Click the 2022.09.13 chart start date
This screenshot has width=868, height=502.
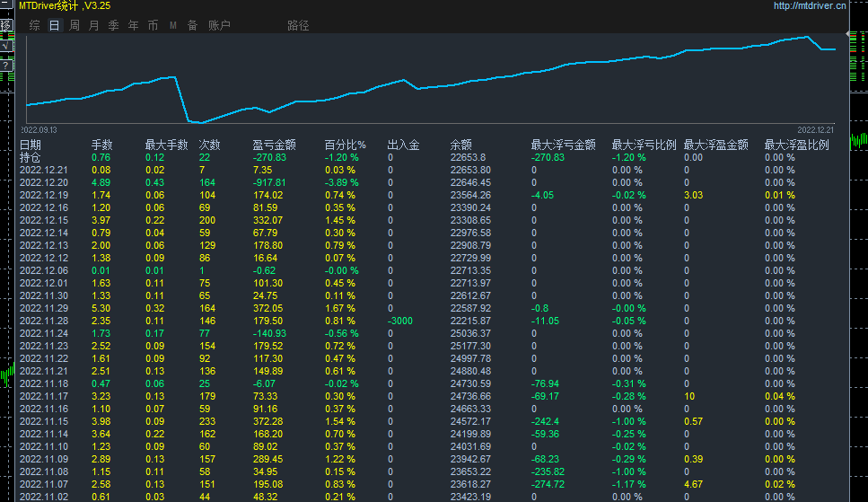coord(39,130)
